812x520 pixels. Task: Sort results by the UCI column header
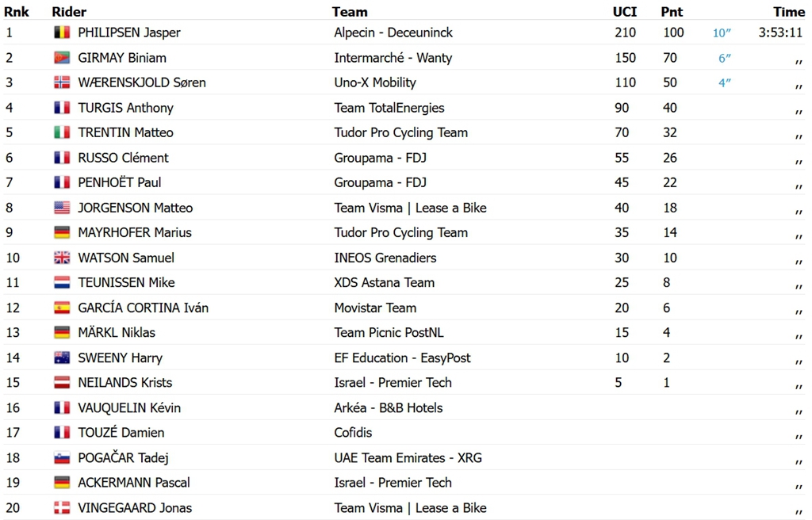coord(625,11)
